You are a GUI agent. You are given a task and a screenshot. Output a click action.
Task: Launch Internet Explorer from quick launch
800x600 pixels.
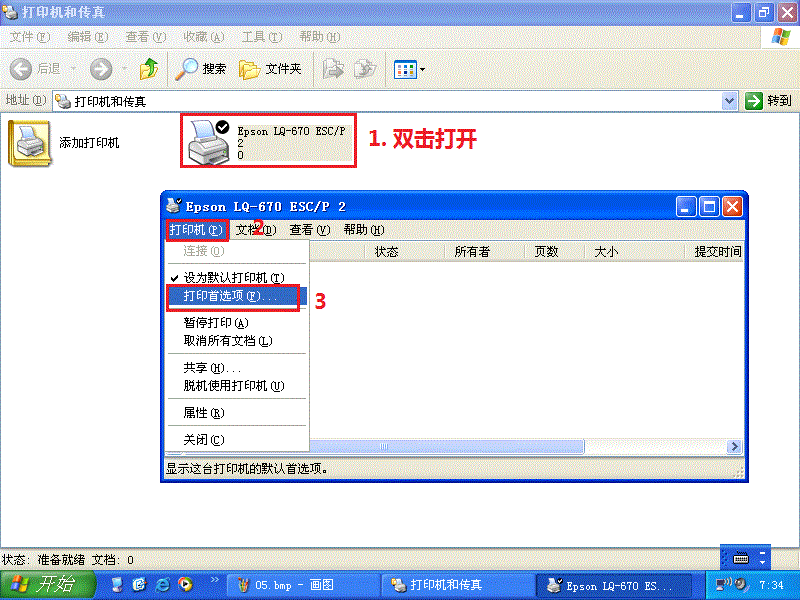tap(163, 585)
